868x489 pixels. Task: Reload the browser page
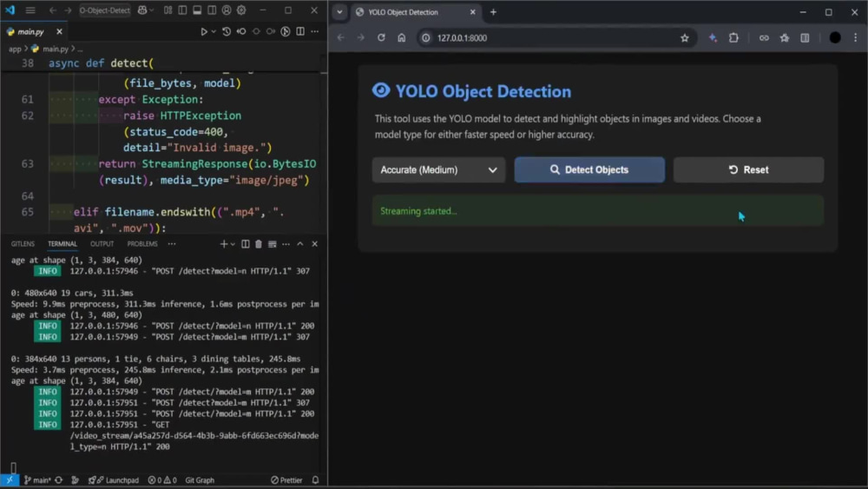click(381, 37)
